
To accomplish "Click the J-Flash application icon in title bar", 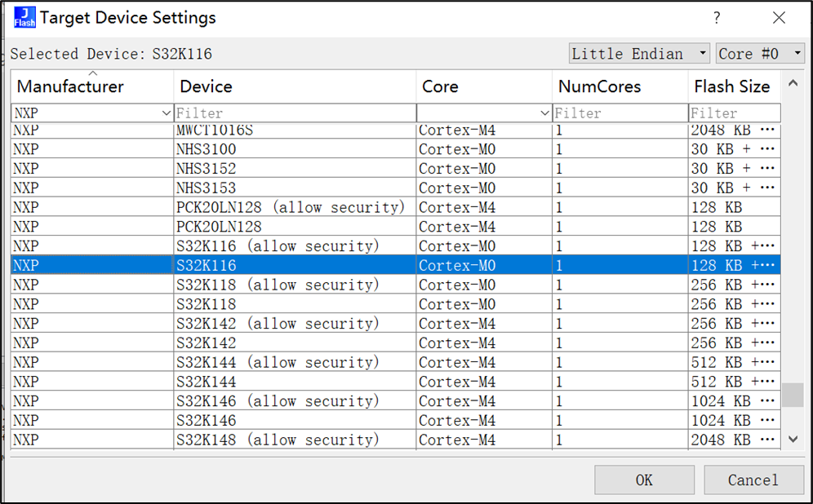I will tap(24, 17).
